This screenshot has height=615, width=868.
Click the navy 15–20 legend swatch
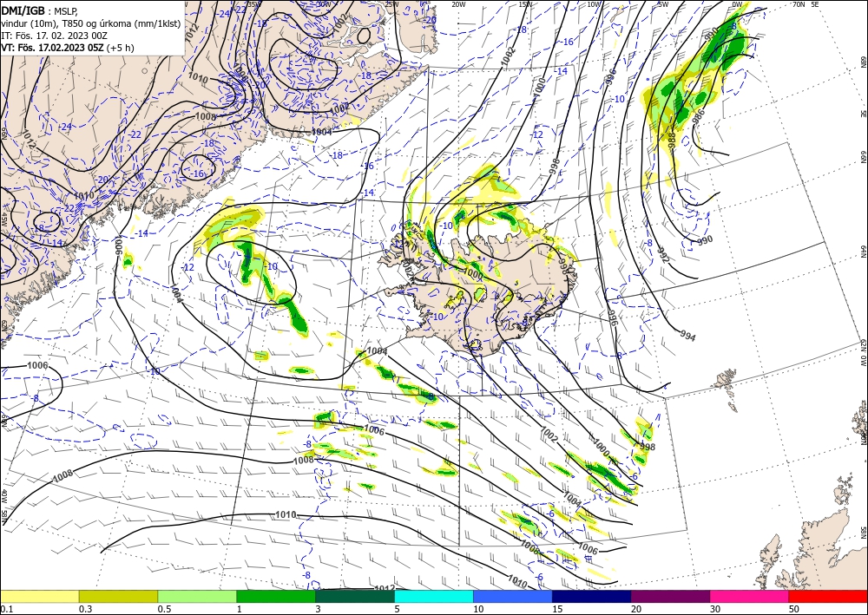592,596
